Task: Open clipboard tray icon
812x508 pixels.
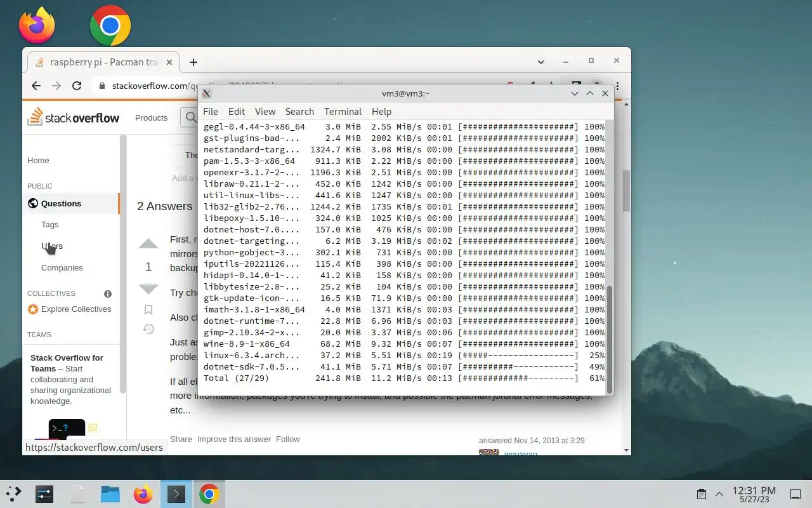Action: [x=702, y=494]
